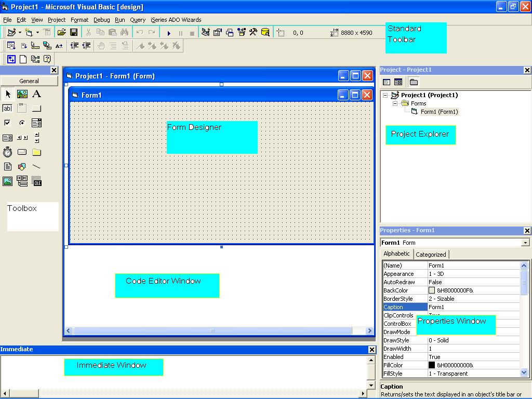This screenshot has height=399, width=532.
Task: Open the iSeries ADO Wizards menu
Action: [176, 20]
